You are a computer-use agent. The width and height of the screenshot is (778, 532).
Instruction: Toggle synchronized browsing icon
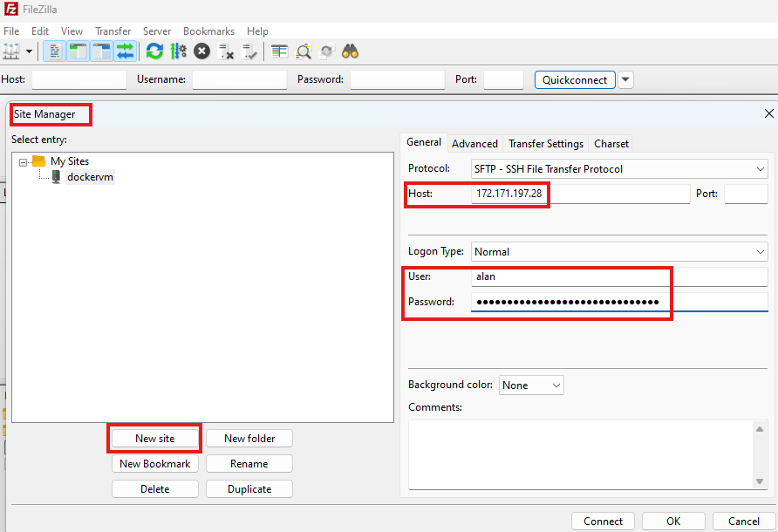326,51
